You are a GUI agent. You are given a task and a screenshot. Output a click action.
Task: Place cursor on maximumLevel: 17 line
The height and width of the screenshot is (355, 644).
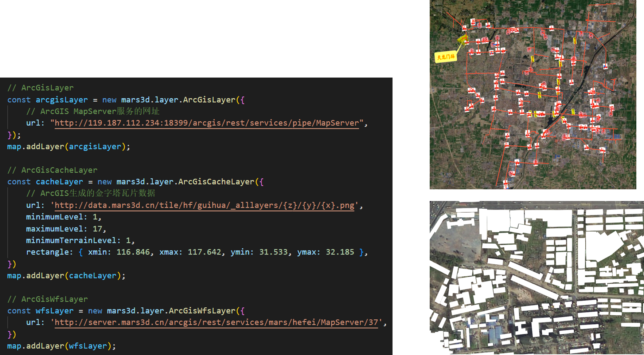[66, 229]
